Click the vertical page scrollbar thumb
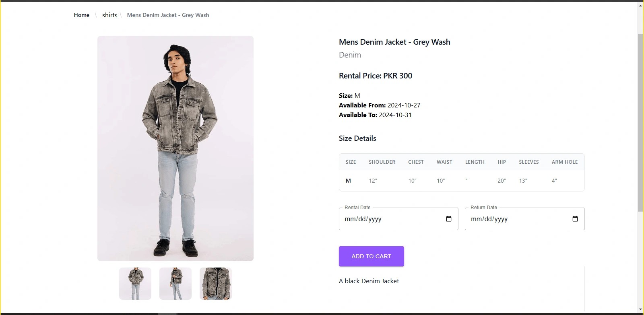644x315 pixels. (640, 121)
